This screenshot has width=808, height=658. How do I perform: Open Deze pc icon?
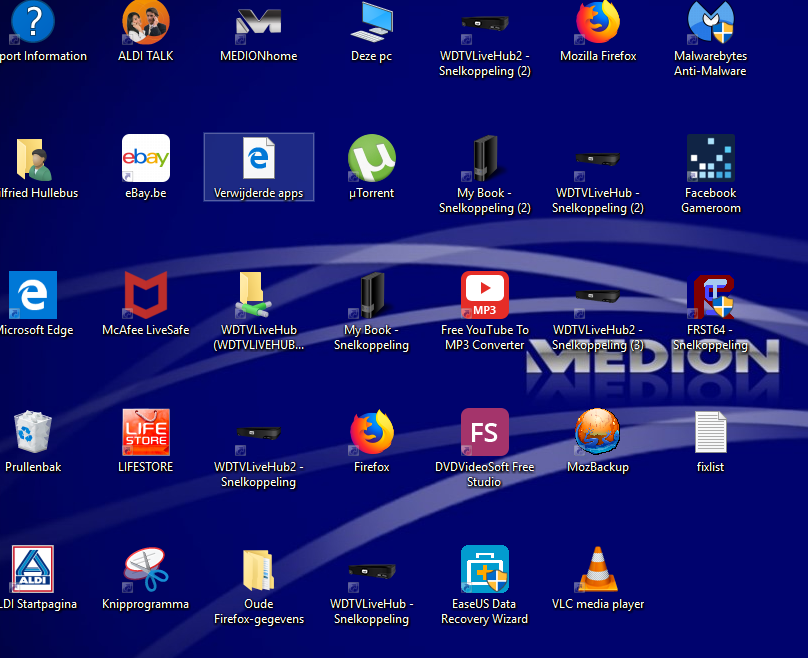(371, 23)
